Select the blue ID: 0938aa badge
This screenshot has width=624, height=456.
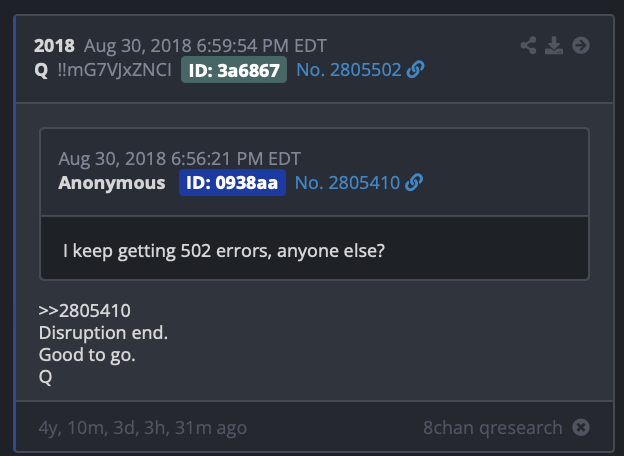click(232, 183)
